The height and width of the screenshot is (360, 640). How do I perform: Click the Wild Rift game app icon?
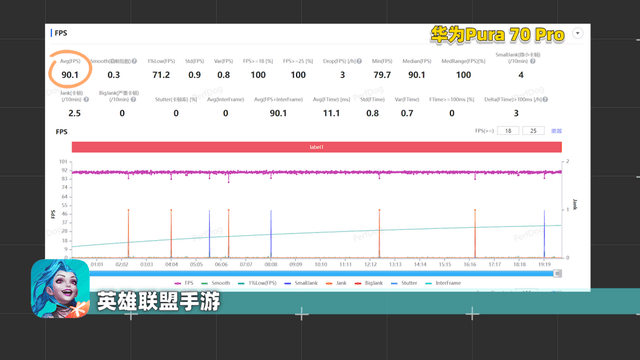pyautogui.click(x=60, y=289)
